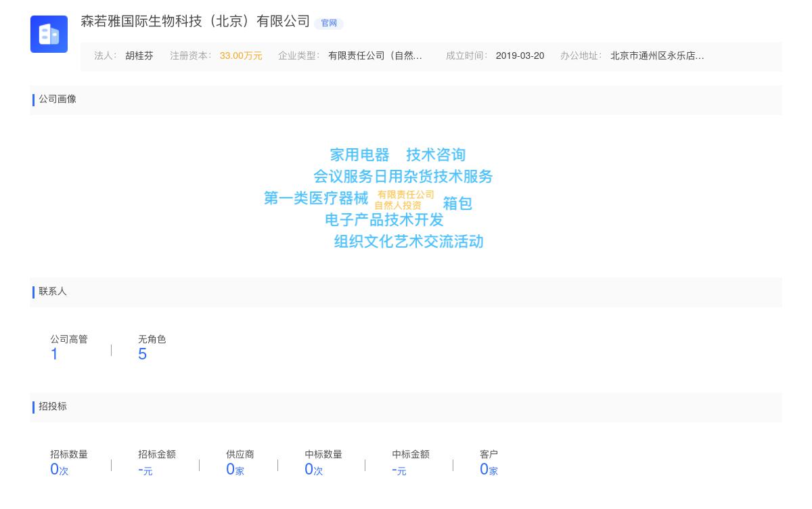Select the 技术咨询 word cloud tag

pyautogui.click(x=436, y=155)
